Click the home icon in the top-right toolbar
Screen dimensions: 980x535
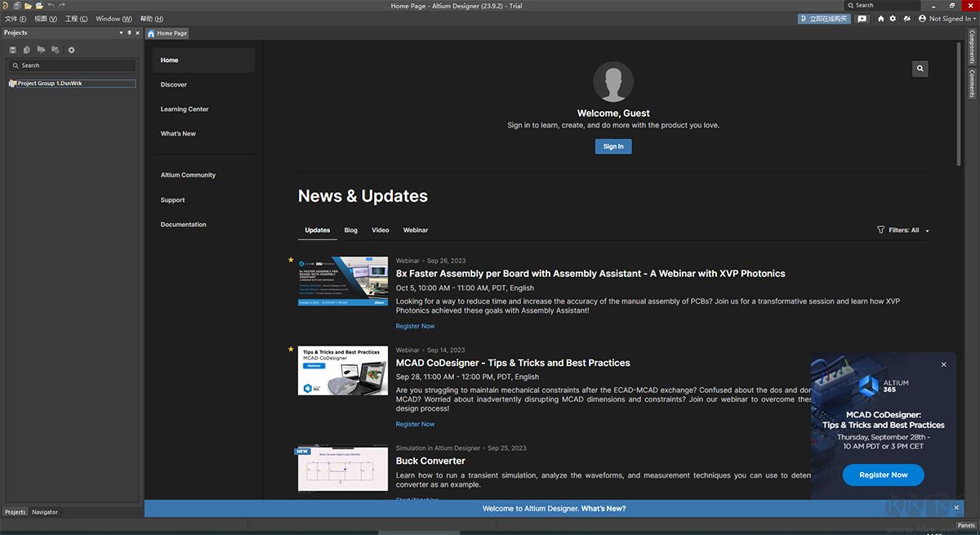coord(880,19)
